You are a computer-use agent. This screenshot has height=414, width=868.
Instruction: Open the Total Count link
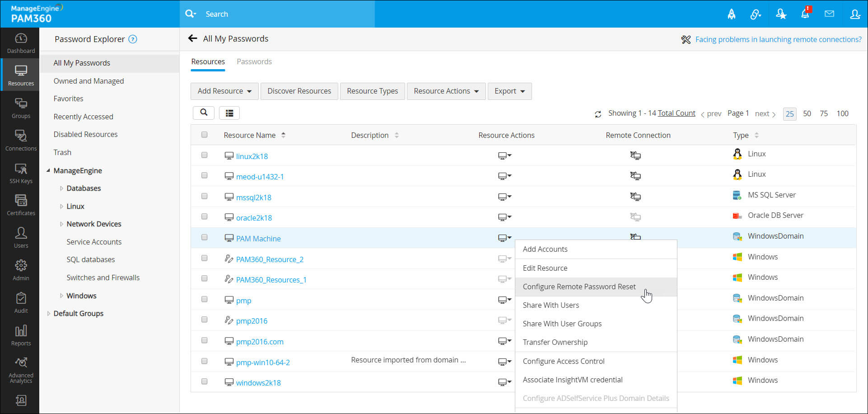click(x=677, y=113)
